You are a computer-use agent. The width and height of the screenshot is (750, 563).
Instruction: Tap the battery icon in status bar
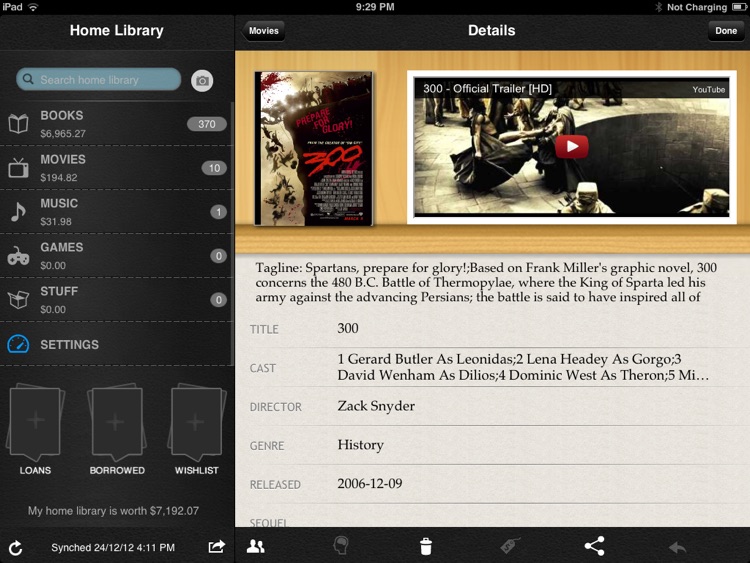(x=739, y=7)
